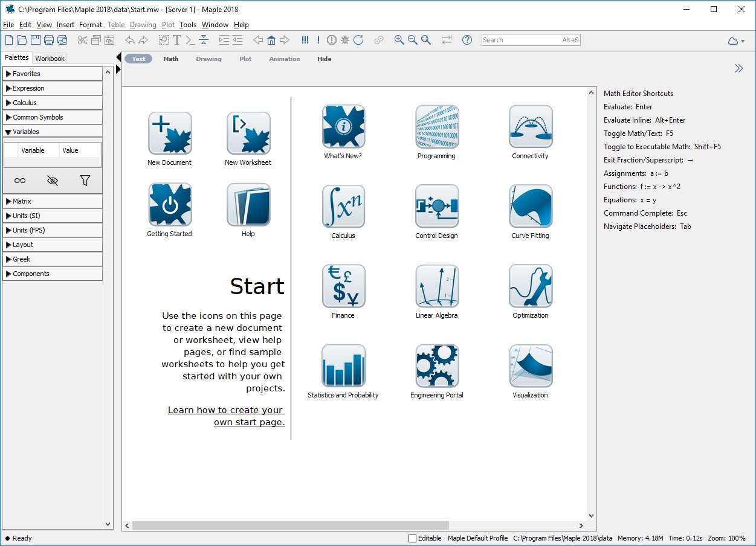Open the New Document icon
This screenshot has height=546, width=756.
click(170, 133)
